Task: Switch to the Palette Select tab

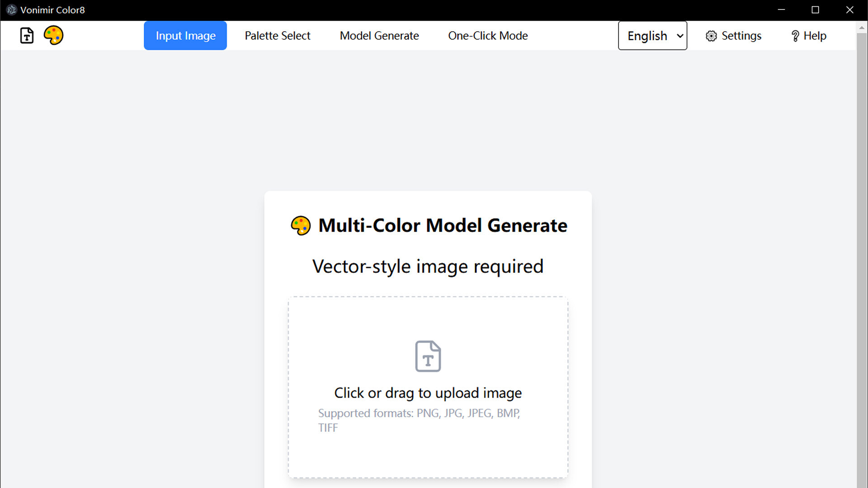Action: click(x=277, y=36)
